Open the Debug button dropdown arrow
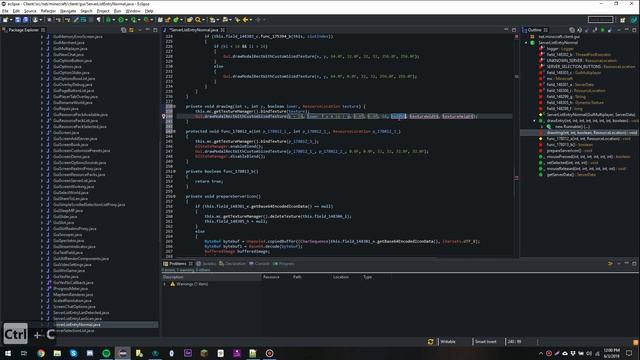Screen dimensions: 640x360 (113, 20)
